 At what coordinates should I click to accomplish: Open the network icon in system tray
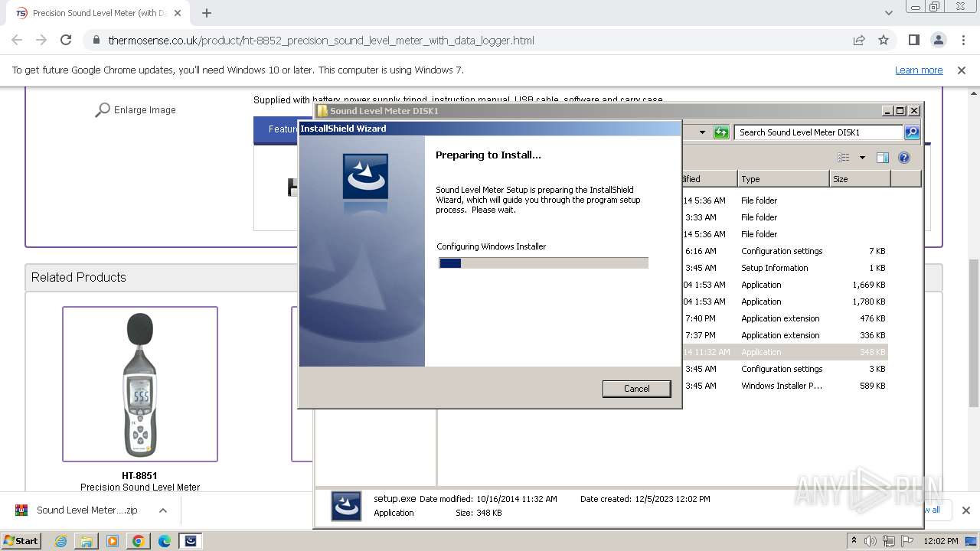click(x=890, y=540)
